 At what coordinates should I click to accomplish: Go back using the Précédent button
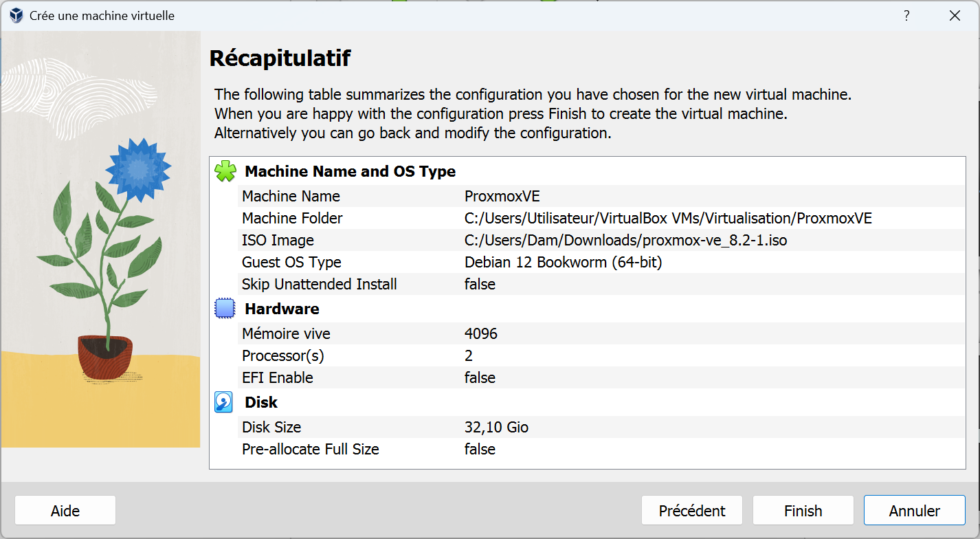[691, 510]
